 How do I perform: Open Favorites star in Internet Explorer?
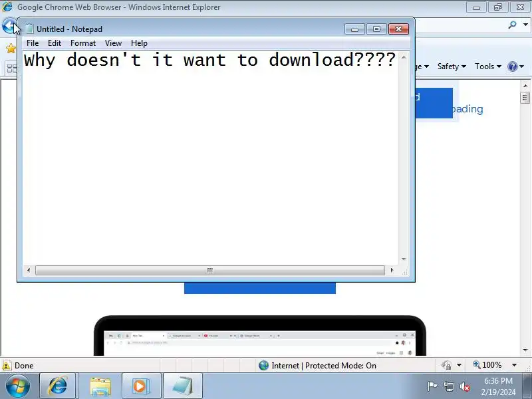(11, 49)
